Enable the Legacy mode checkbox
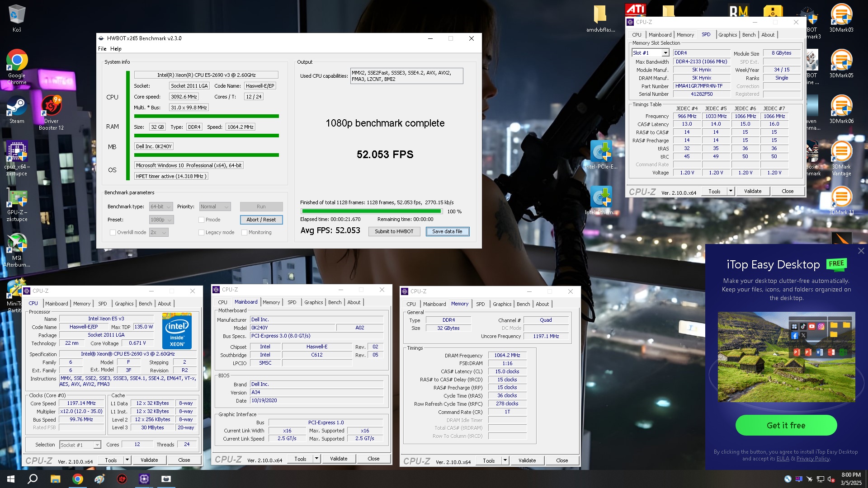This screenshot has width=868, height=488. [x=202, y=233]
